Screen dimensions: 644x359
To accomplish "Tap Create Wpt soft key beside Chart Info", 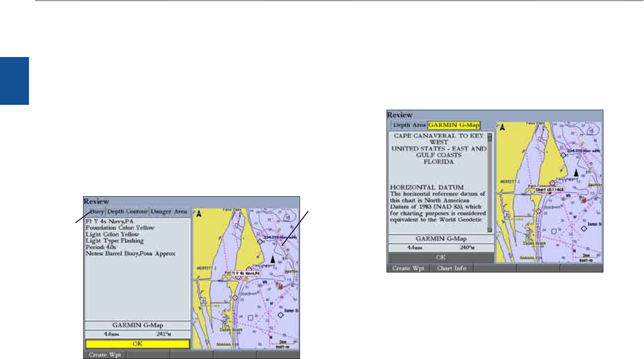I will (x=409, y=268).
